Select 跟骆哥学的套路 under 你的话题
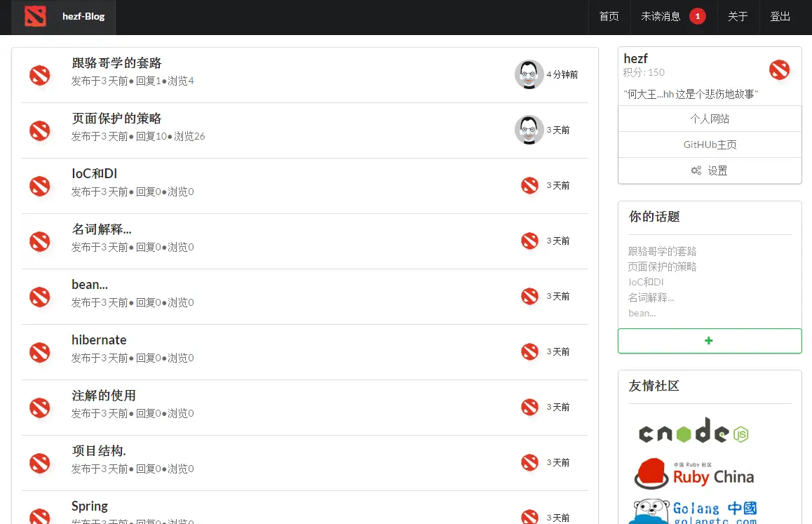This screenshot has height=524, width=812. pos(662,251)
